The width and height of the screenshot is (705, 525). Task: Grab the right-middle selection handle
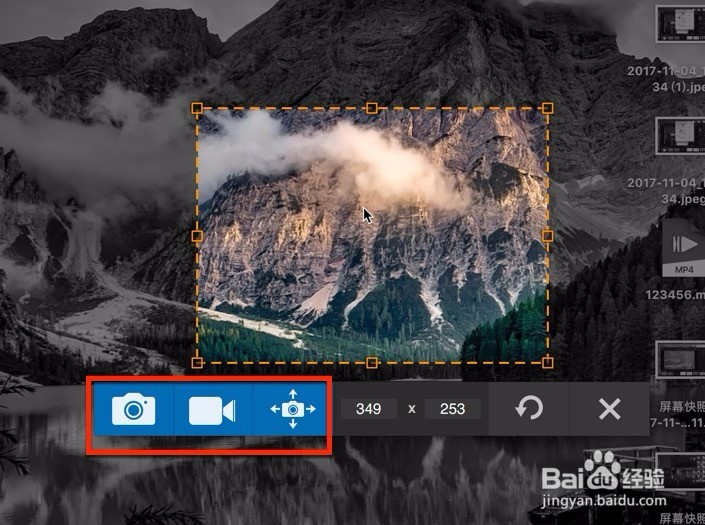click(547, 236)
